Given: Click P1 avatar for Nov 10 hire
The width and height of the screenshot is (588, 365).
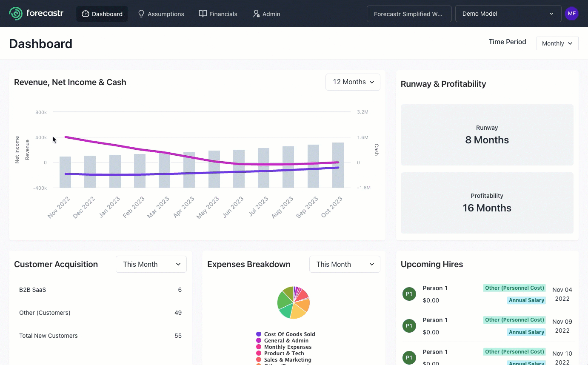Looking at the screenshot, I should (x=409, y=358).
